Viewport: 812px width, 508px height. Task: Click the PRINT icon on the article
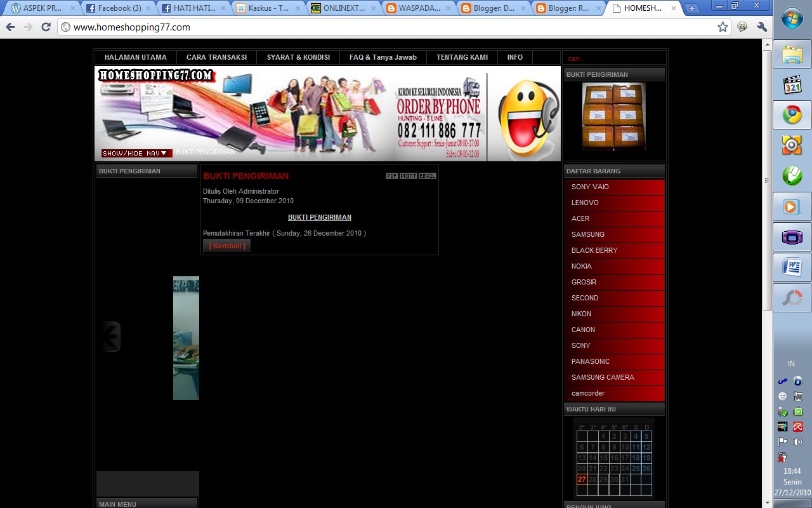(409, 176)
